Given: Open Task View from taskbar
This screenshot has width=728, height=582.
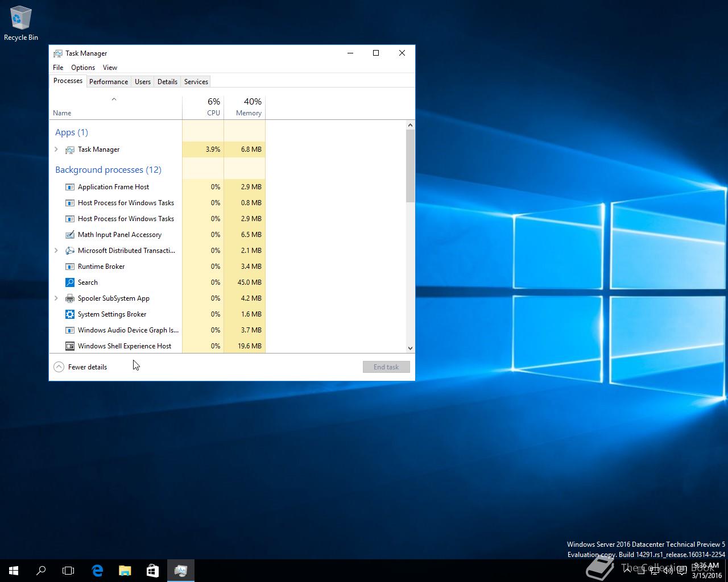Looking at the screenshot, I should pyautogui.click(x=68, y=571).
